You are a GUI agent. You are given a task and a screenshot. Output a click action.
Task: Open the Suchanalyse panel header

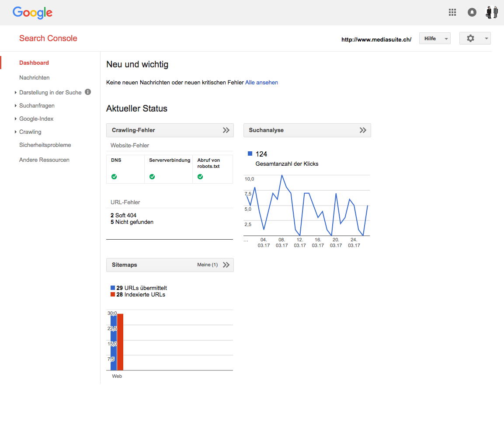click(307, 130)
